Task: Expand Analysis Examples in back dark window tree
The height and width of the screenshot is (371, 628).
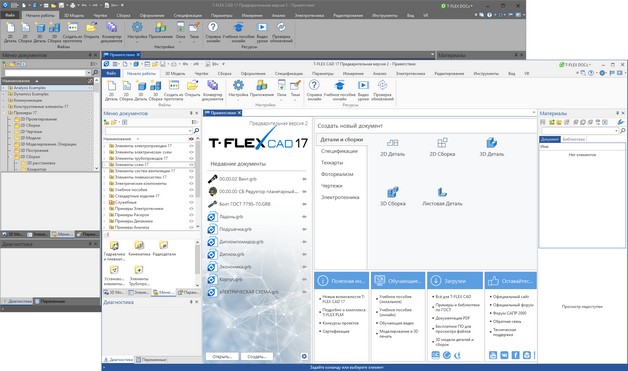Action: click(4, 88)
